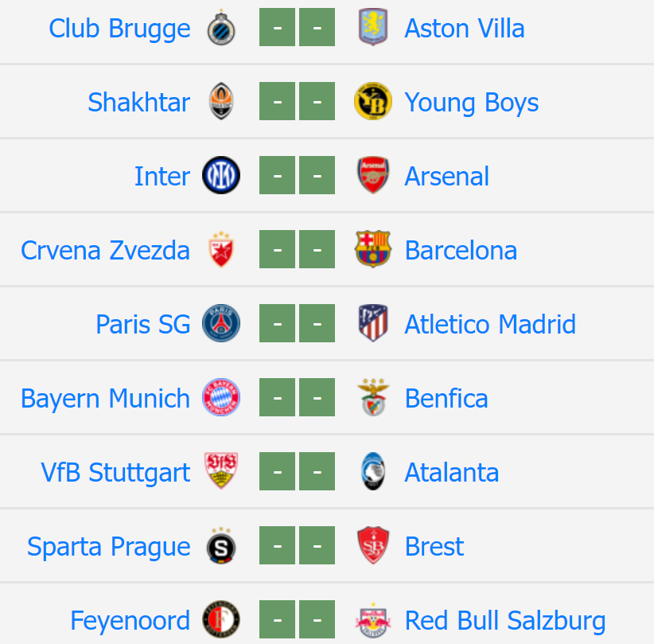Click Brest away score box
Viewport: 654px width, 644px height.
(317, 545)
